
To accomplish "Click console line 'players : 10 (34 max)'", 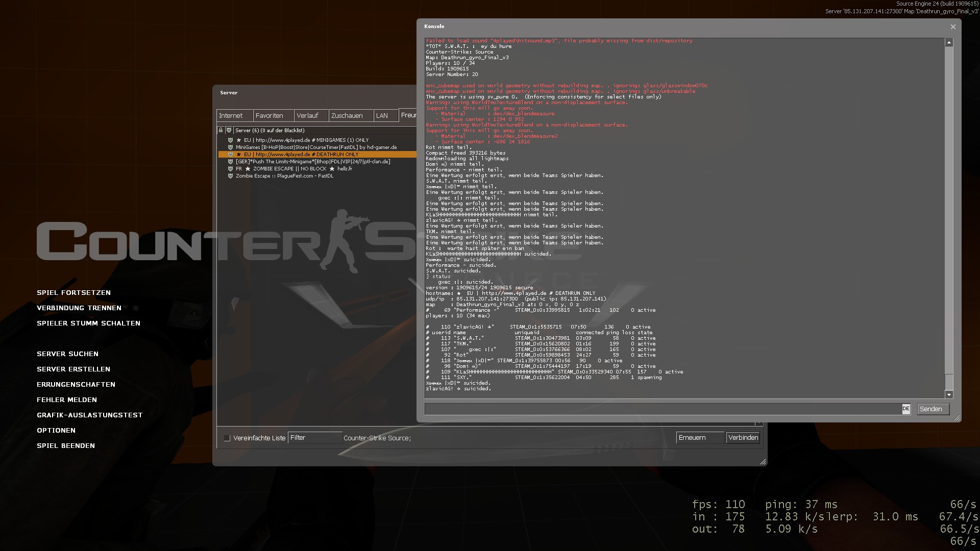I will (x=458, y=316).
